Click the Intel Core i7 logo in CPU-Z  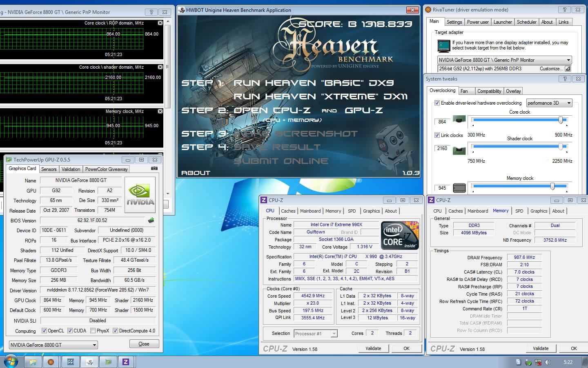(399, 236)
